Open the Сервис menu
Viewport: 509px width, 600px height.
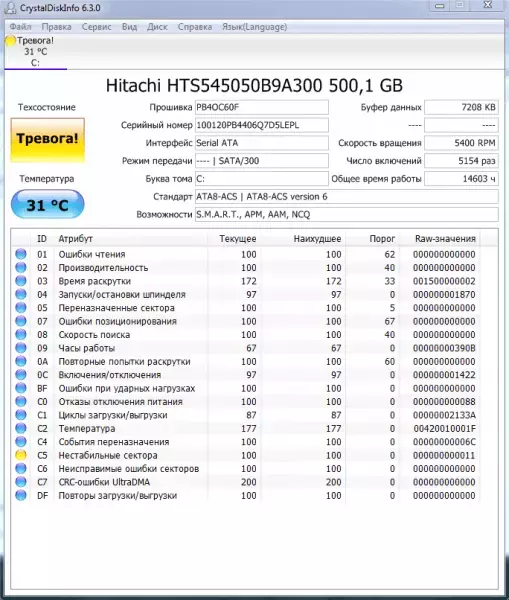coord(96,27)
